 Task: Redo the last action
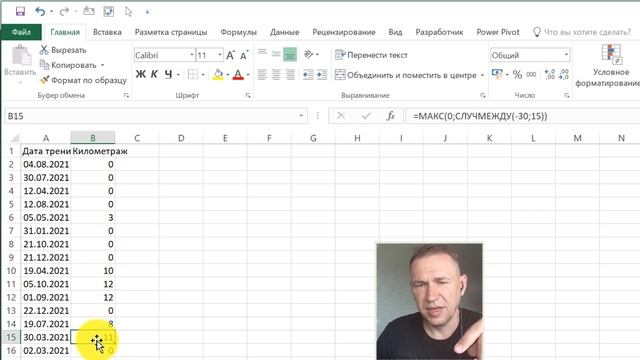pos(64,11)
